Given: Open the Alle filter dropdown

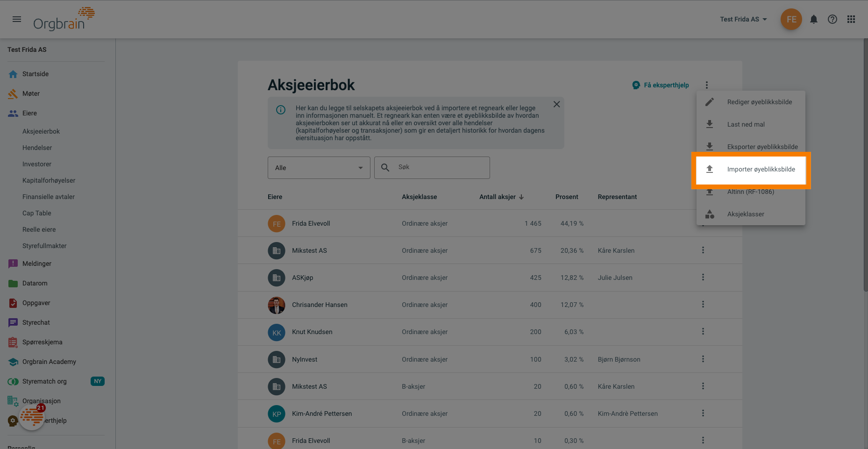Looking at the screenshot, I should (x=319, y=168).
